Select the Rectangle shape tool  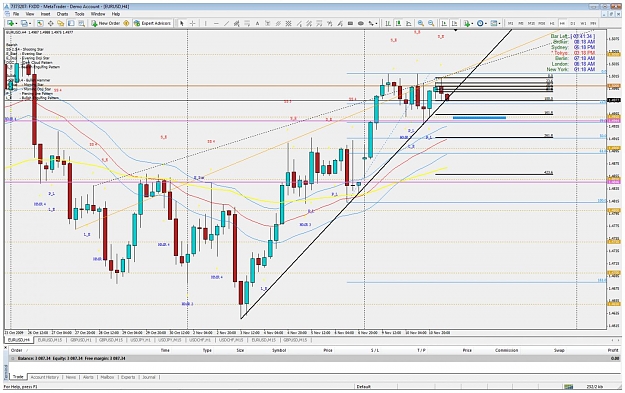click(350, 24)
